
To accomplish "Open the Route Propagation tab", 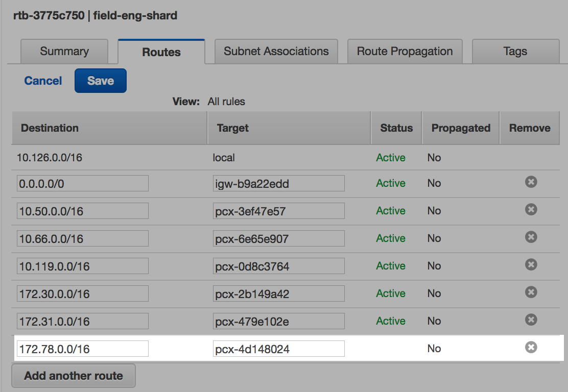I will pos(405,52).
